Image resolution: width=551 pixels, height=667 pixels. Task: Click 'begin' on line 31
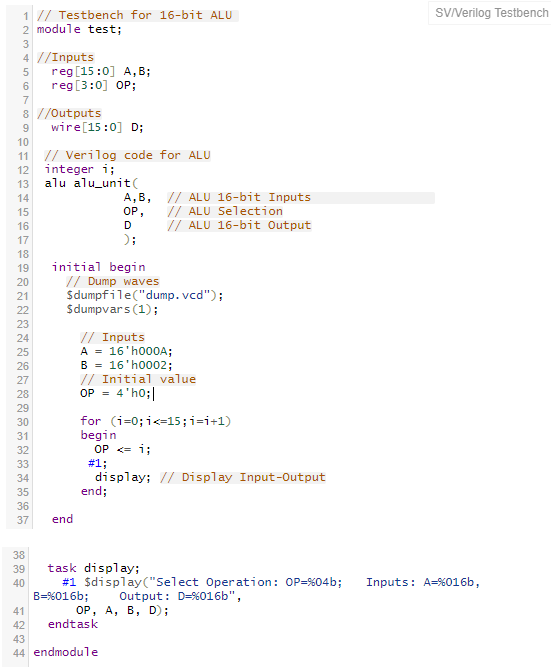point(98,435)
